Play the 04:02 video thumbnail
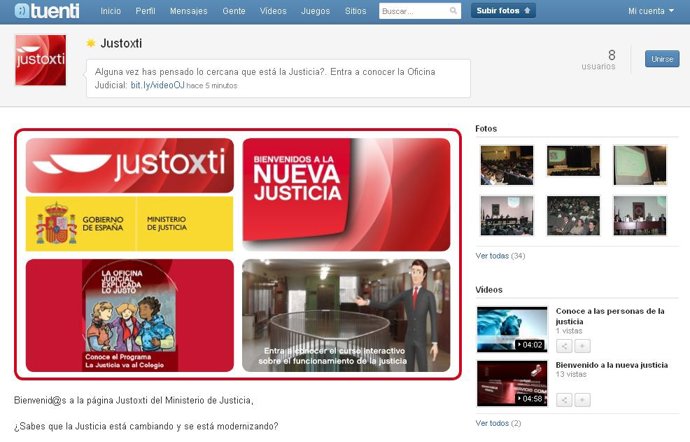690x442 pixels. tap(512, 329)
